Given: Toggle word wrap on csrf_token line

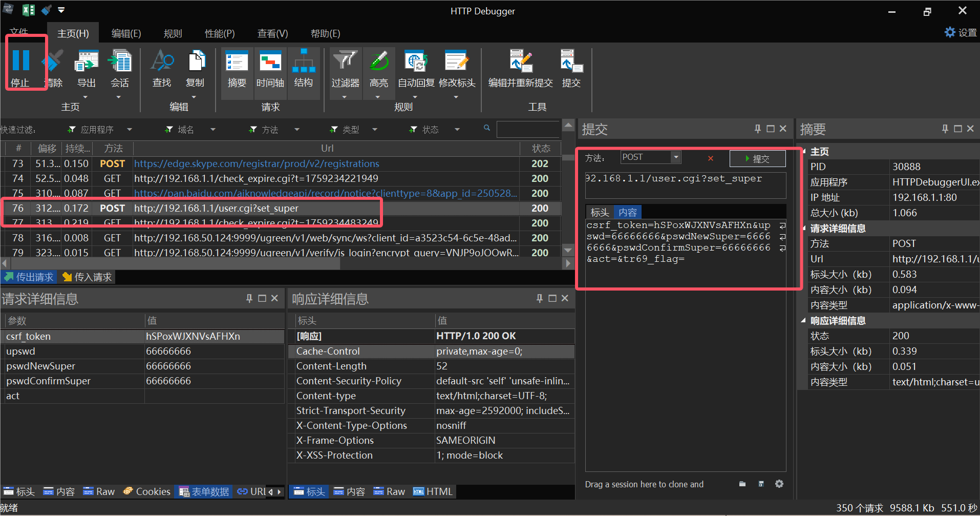Looking at the screenshot, I should [x=782, y=225].
